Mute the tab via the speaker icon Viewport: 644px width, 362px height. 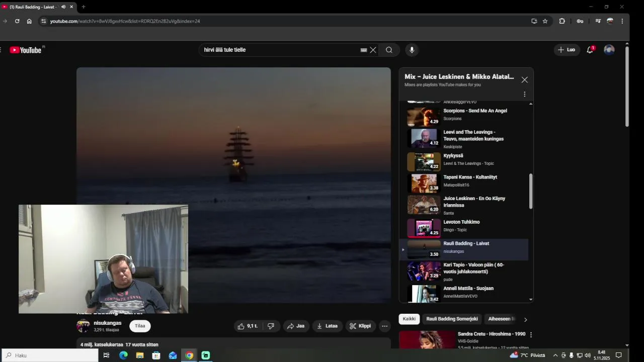click(x=63, y=7)
